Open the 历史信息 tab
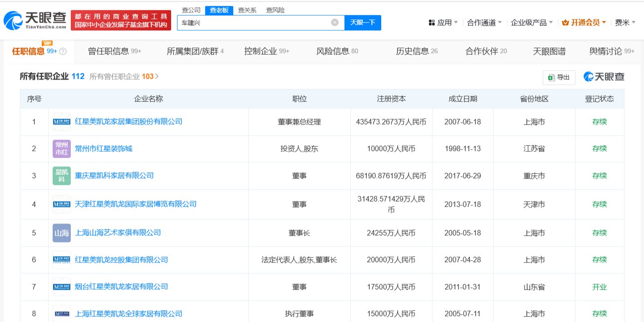 click(417, 51)
